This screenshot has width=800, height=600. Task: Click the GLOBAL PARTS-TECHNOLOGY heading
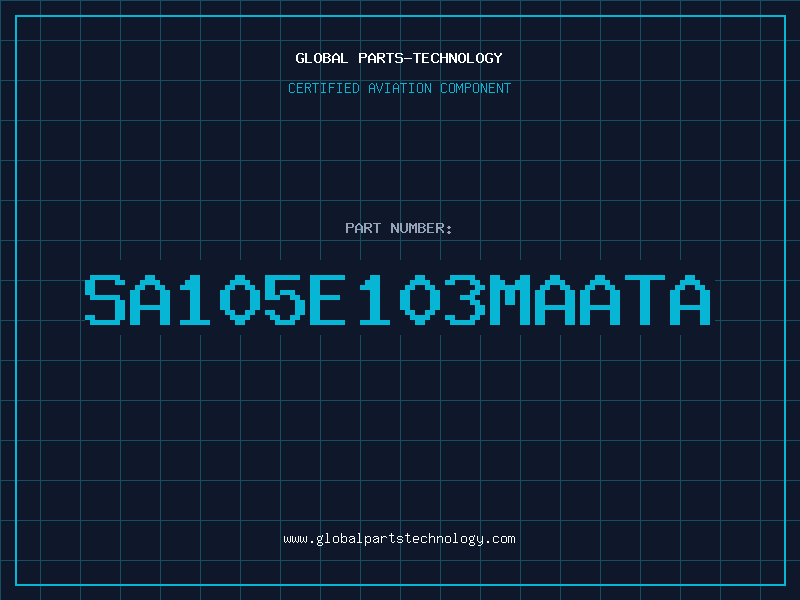click(x=399, y=58)
